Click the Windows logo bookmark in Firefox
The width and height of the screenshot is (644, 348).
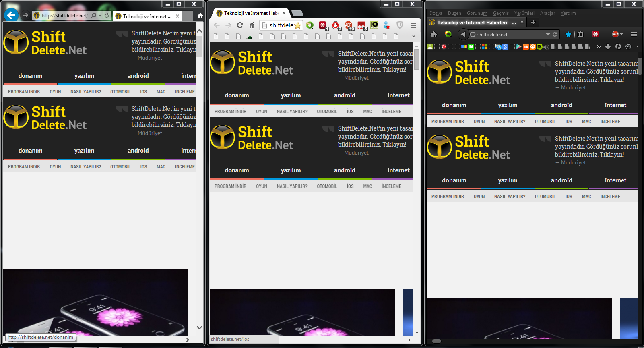(485, 46)
